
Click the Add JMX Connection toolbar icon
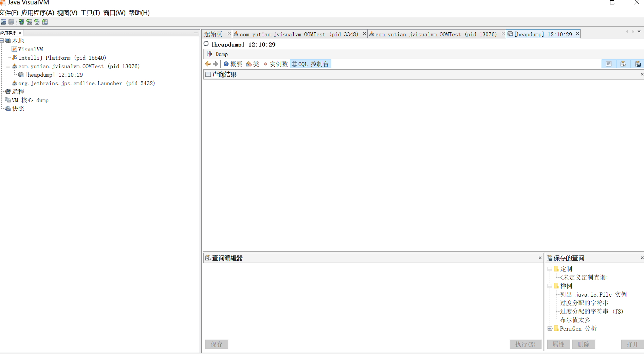[29, 22]
